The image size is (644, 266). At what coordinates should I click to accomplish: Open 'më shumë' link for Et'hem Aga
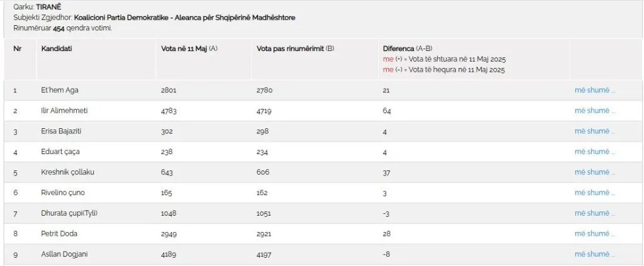[x=595, y=91]
